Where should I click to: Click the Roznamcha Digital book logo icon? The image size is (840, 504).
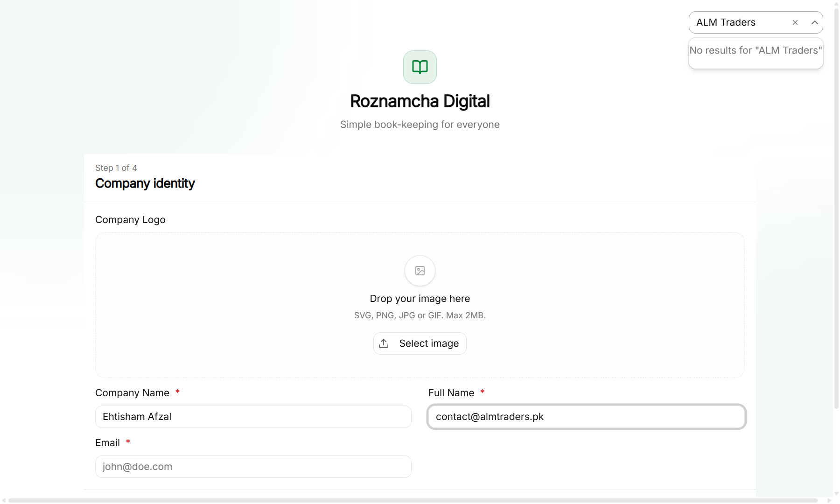[x=420, y=67]
